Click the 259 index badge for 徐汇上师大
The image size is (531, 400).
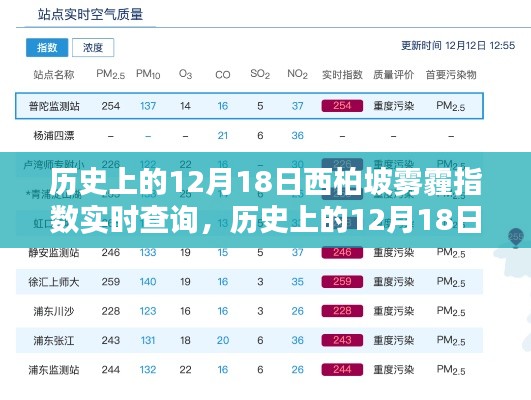pos(342,281)
